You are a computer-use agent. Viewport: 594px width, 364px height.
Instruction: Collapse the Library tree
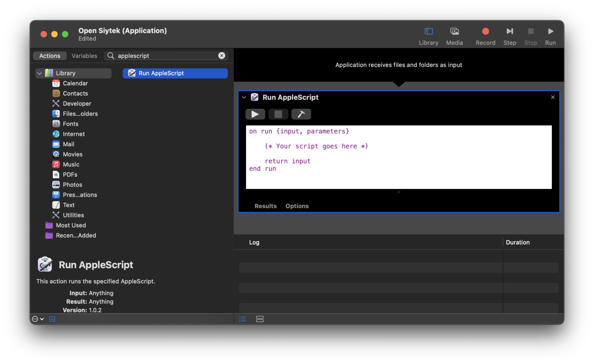tap(39, 73)
